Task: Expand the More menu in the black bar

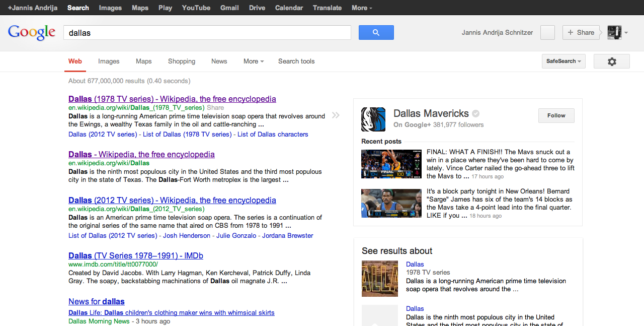Action: coord(362,8)
